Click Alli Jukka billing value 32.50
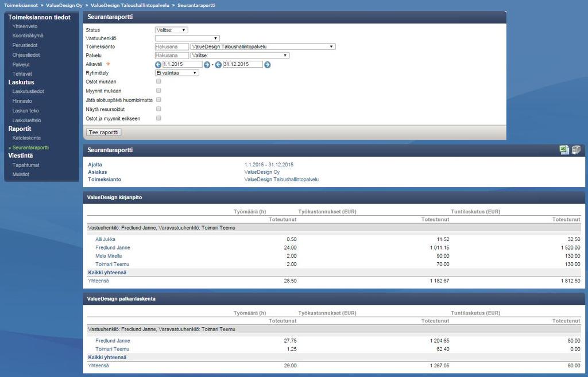Viewport: 588px width, 377px height. point(574,239)
